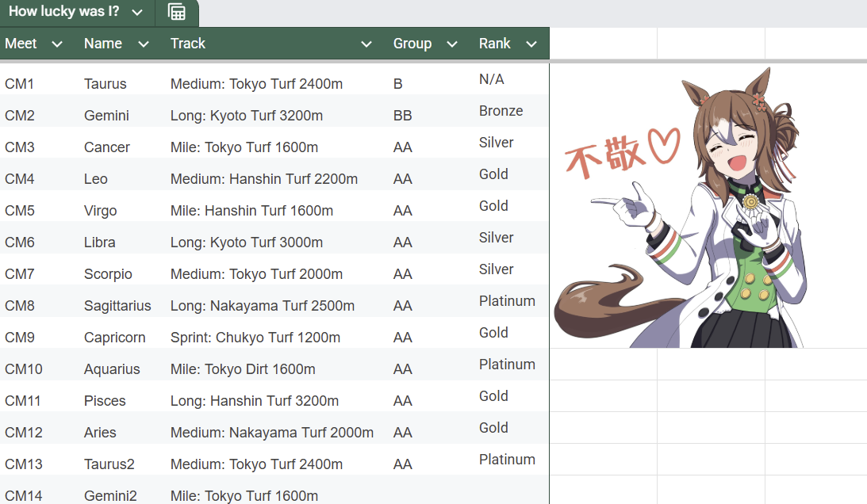
Task: Select the 'How lucky was I?' table title
Action: 63,12
